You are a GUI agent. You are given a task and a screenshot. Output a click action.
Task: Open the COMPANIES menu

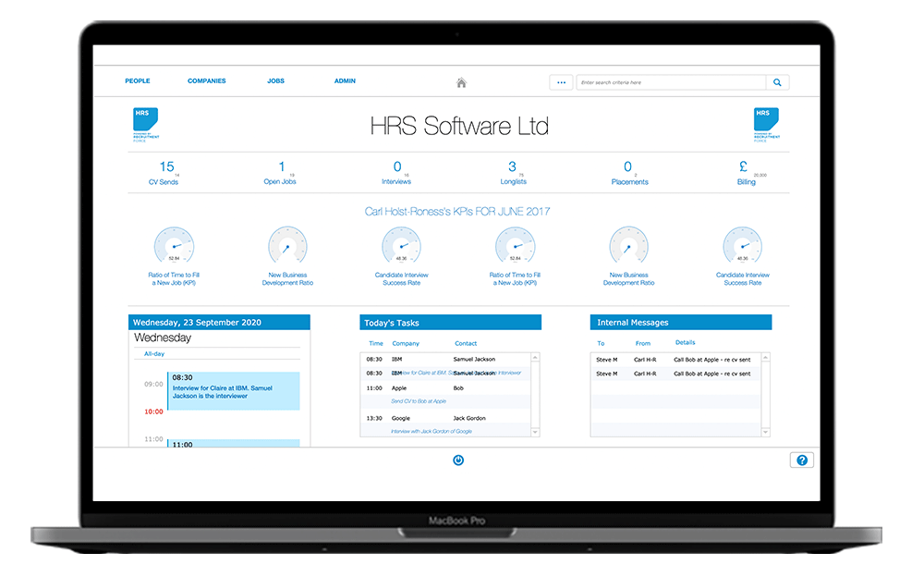(x=207, y=81)
